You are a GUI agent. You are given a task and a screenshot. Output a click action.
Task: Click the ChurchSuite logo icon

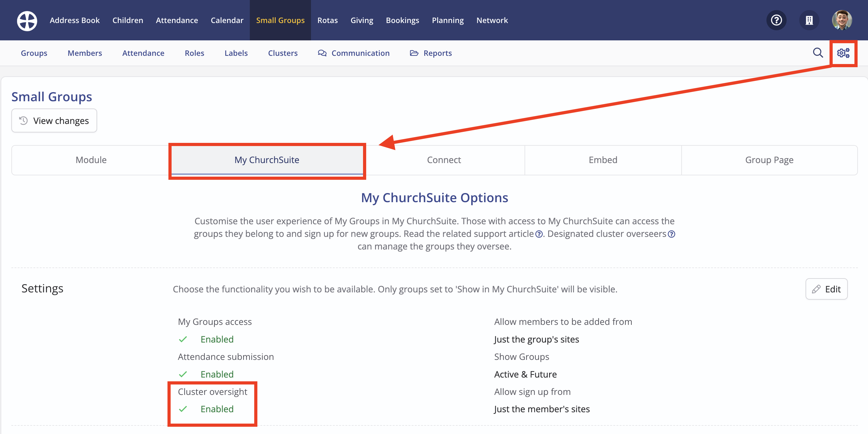click(27, 21)
